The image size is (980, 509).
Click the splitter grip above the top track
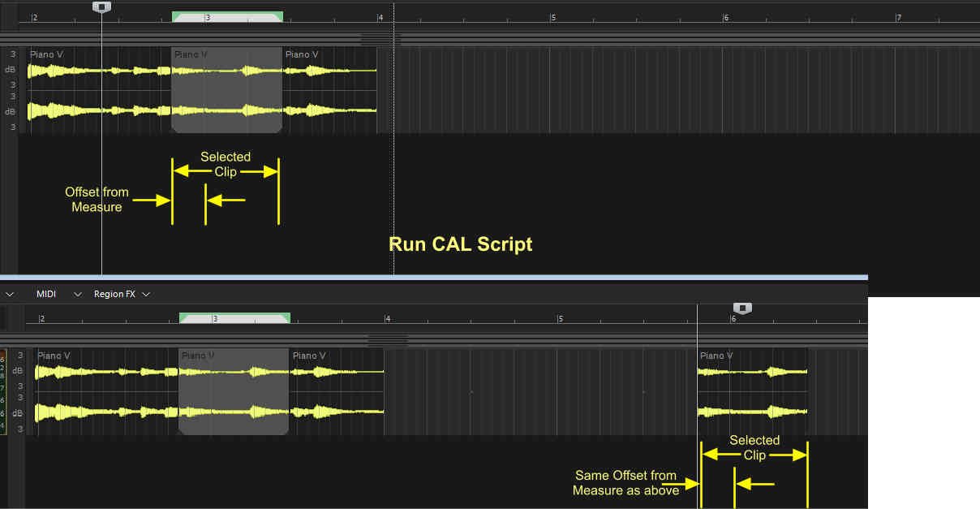(380, 39)
